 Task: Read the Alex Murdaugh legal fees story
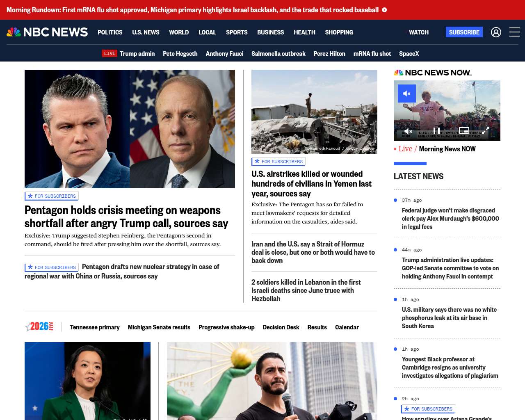click(450, 219)
